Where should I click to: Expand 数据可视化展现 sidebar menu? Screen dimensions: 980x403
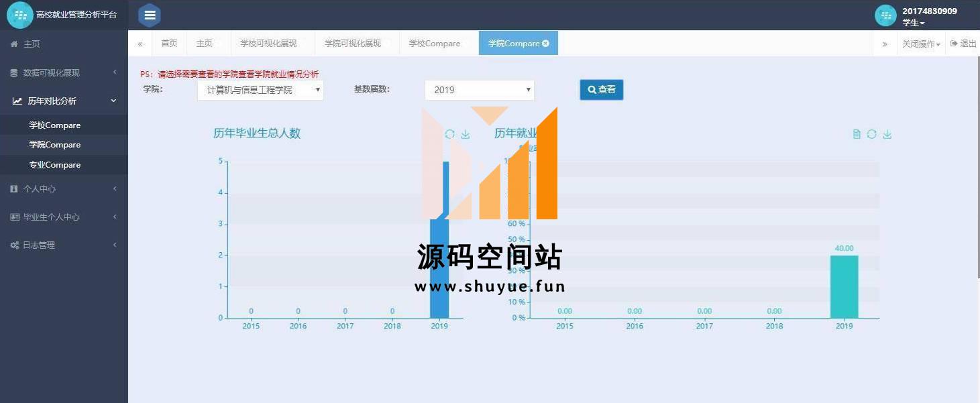64,72
